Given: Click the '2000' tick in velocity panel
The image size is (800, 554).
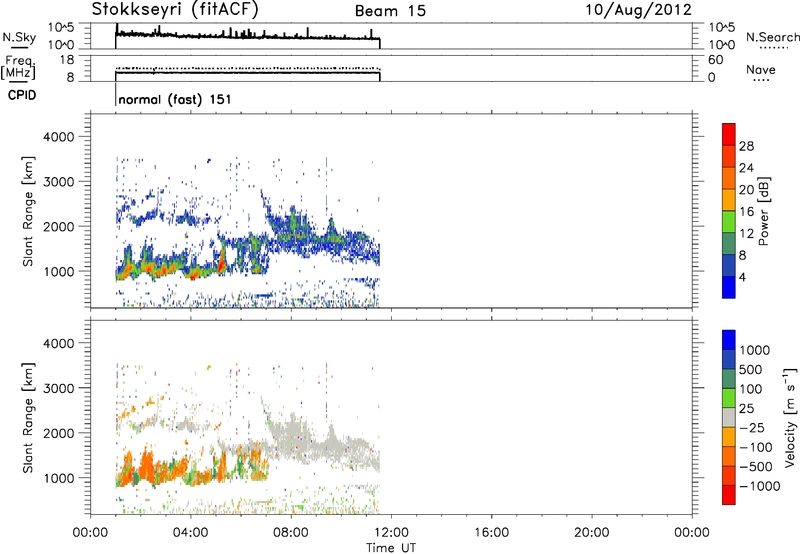Looking at the screenshot, I should [x=59, y=433].
